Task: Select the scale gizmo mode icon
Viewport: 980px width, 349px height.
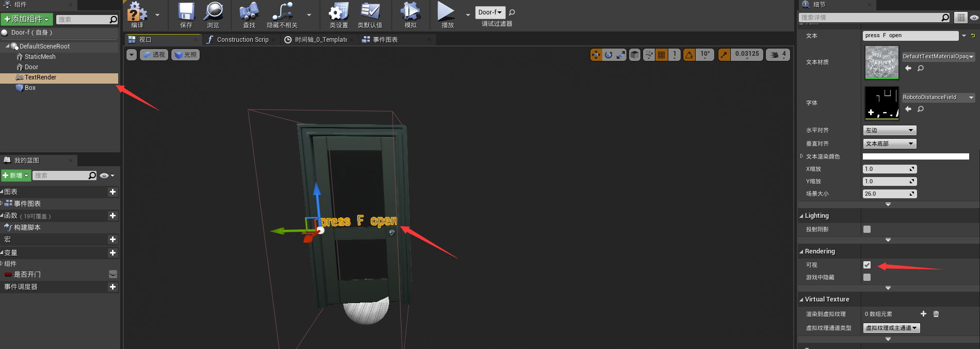Action: pyautogui.click(x=621, y=55)
